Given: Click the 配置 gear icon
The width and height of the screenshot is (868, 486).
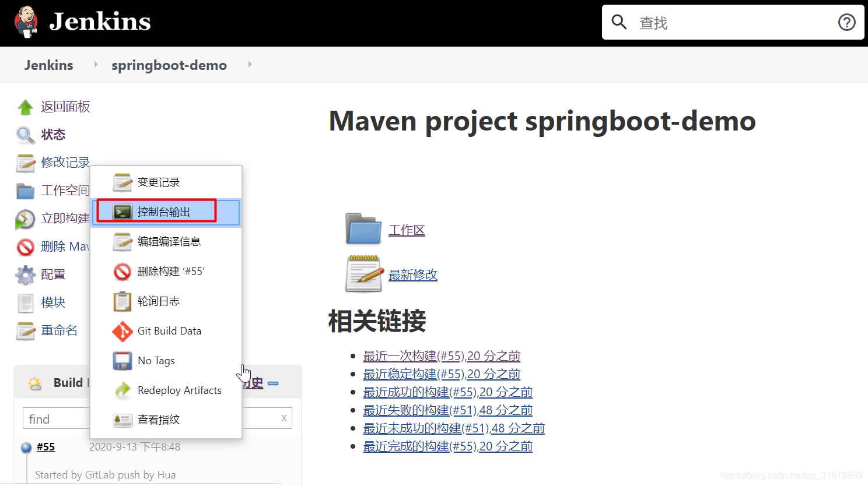Looking at the screenshot, I should (x=25, y=274).
